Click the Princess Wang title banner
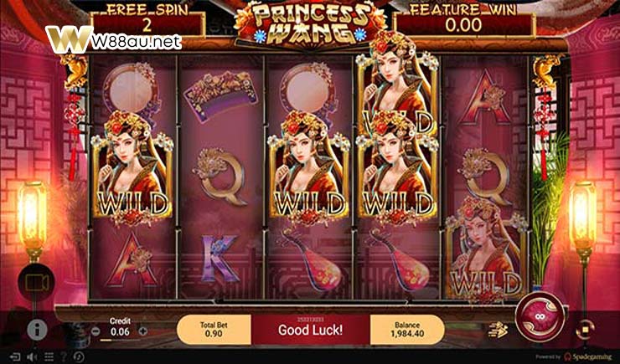The height and width of the screenshot is (364, 620). pyautogui.click(x=310, y=24)
